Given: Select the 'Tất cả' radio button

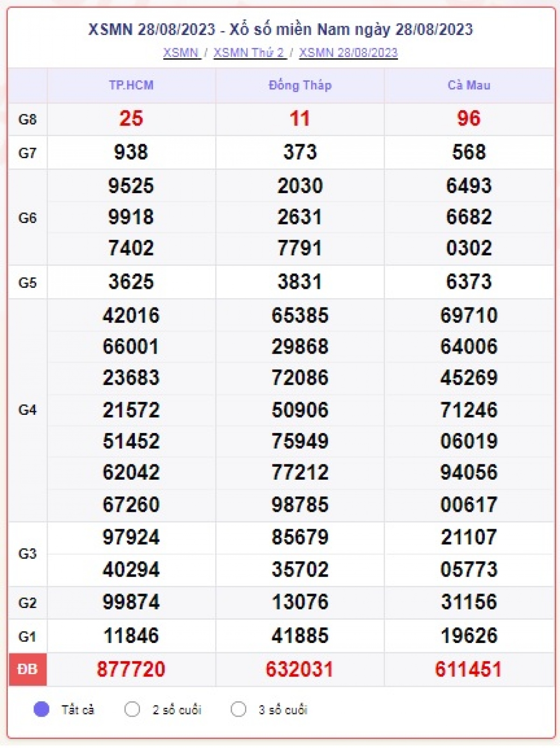Looking at the screenshot, I should (x=42, y=709).
